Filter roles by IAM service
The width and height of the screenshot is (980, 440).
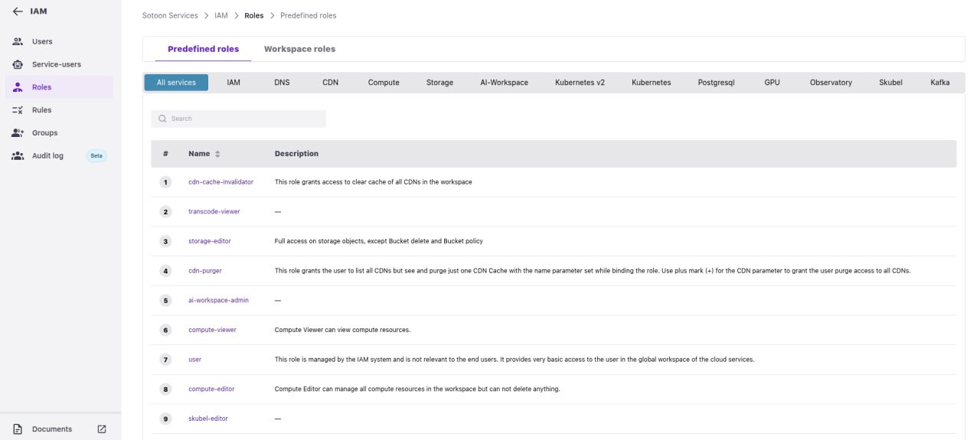[x=234, y=83]
